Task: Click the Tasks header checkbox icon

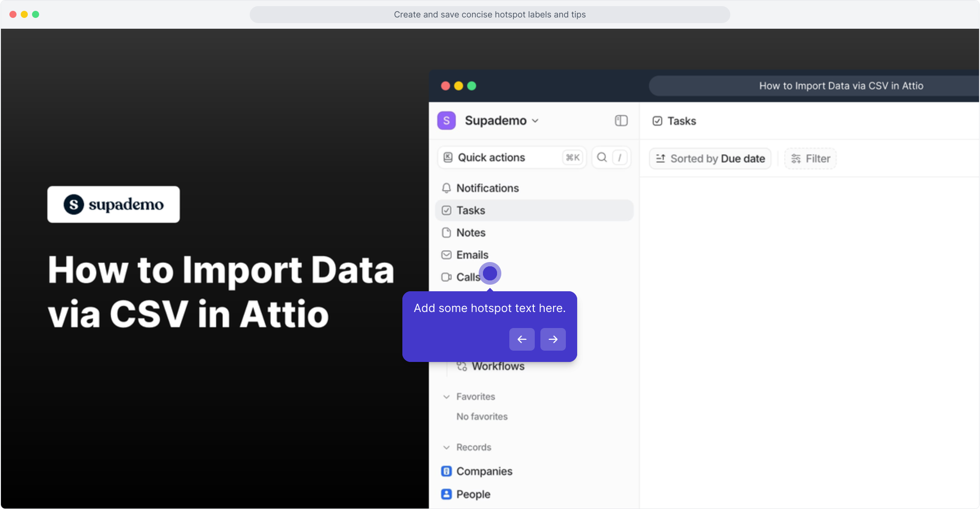Action: [x=657, y=121]
